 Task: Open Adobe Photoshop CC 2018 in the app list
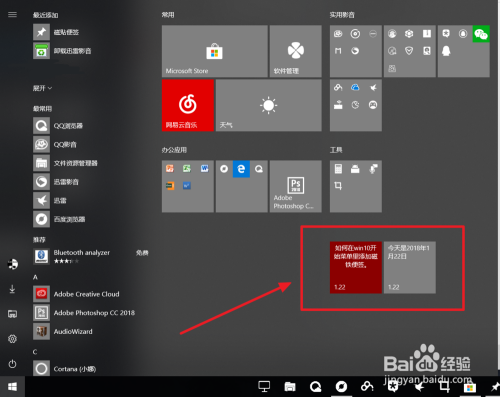tap(84, 313)
